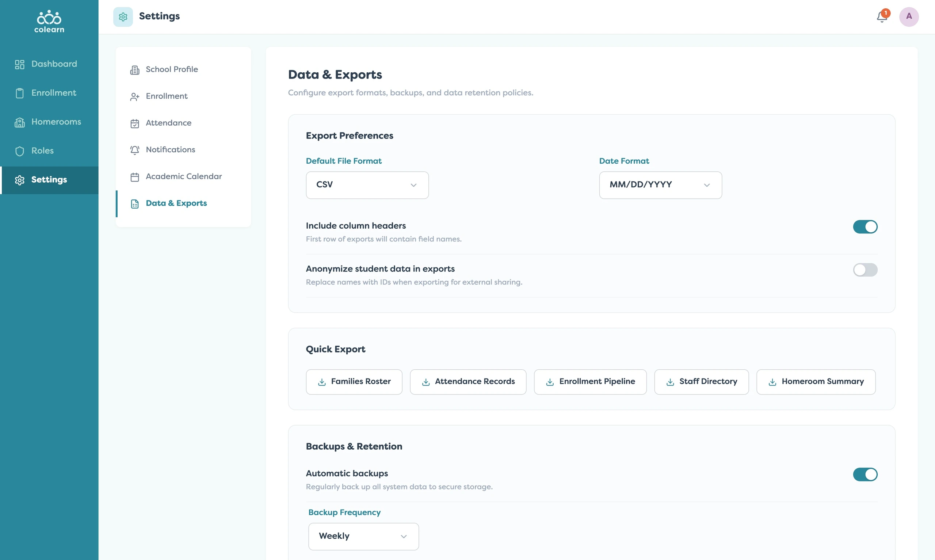
Task: Switch to School Profile settings tab
Action: click(183, 69)
